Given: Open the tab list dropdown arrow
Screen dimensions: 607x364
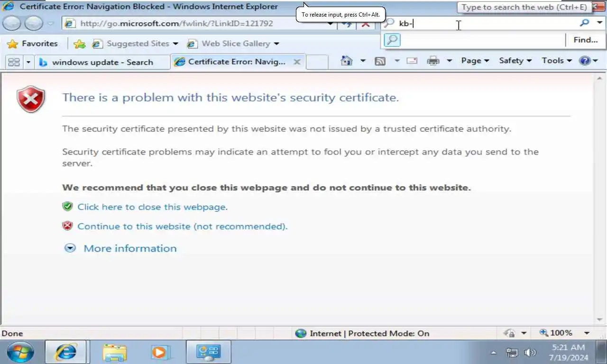Looking at the screenshot, I should tap(28, 62).
